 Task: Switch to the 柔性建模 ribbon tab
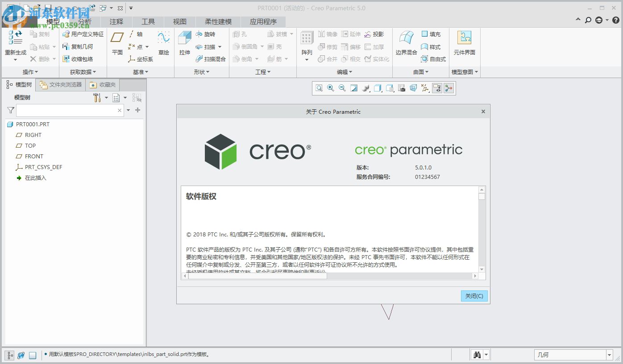(218, 21)
